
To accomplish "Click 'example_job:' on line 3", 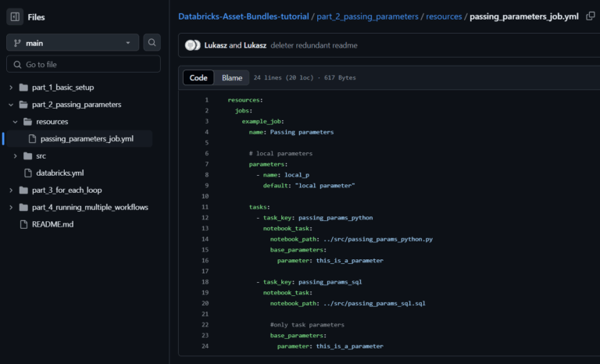I will (262, 121).
